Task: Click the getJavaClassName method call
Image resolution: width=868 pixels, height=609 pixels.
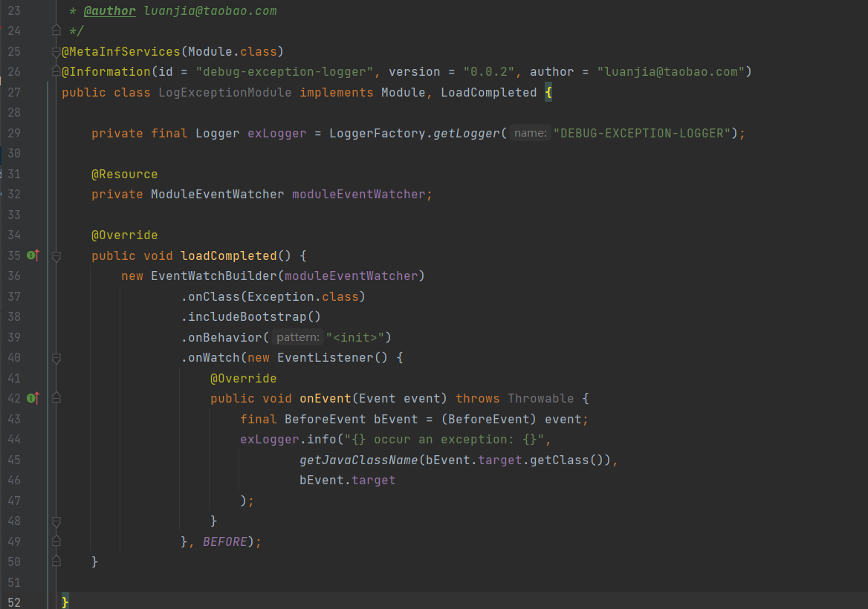Action: point(358,460)
